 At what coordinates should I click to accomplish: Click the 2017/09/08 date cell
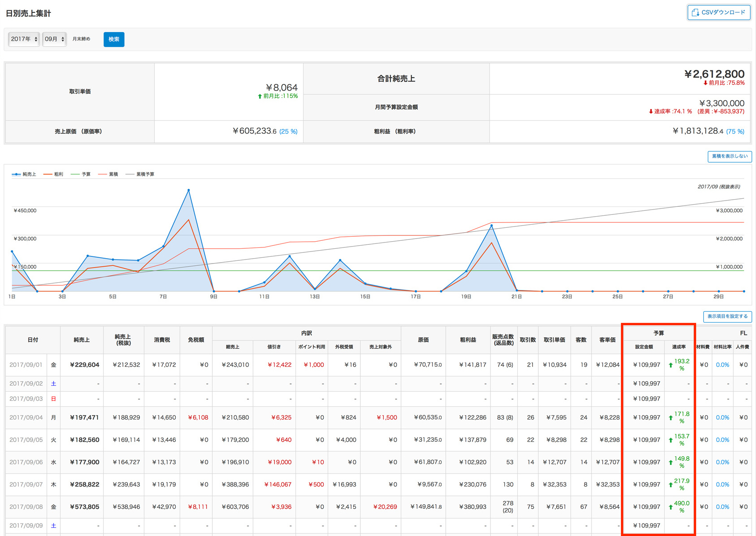click(x=26, y=507)
